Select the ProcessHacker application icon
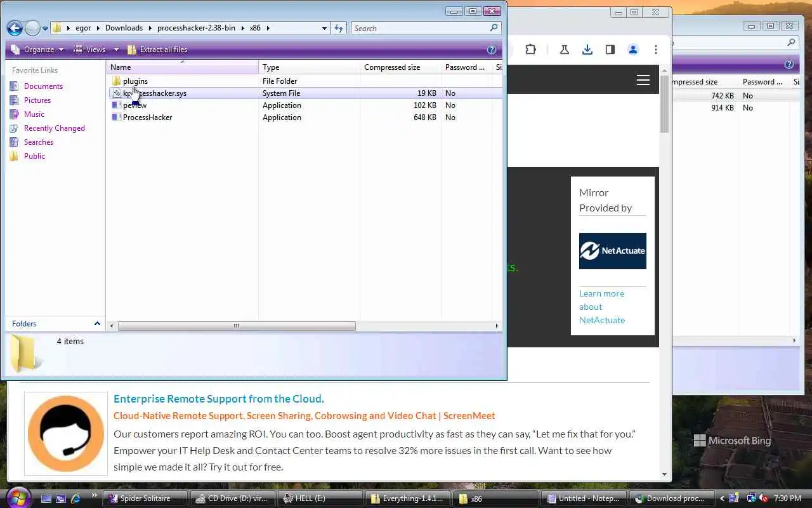Viewport: 812px width, 508px height. [x=117, y=117]
